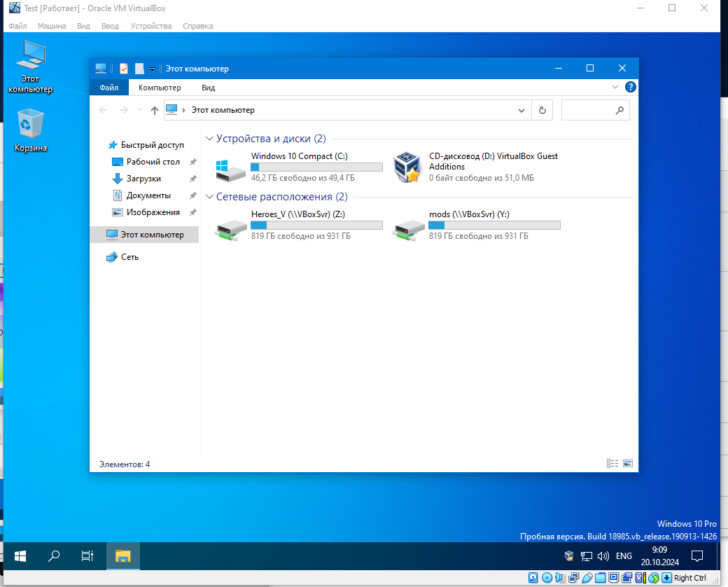Open the audio settings indicator in VirtualBox status bar
The height and width of the screenshot is (587, 728).
[560, 578]
